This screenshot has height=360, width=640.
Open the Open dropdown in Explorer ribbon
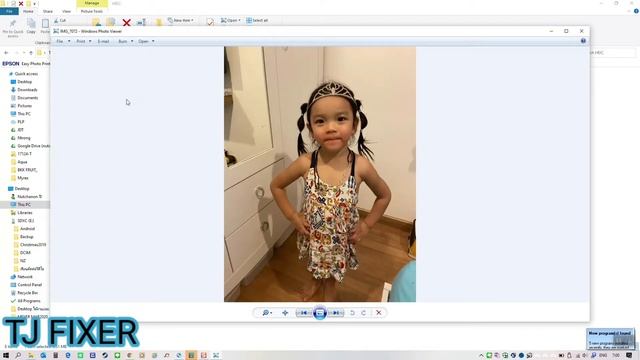click(x=231, y=20)
